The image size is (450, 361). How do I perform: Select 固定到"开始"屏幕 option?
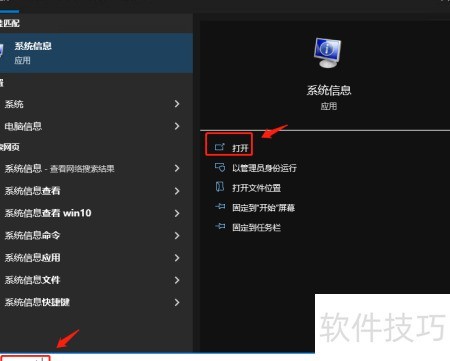(263, 208)
